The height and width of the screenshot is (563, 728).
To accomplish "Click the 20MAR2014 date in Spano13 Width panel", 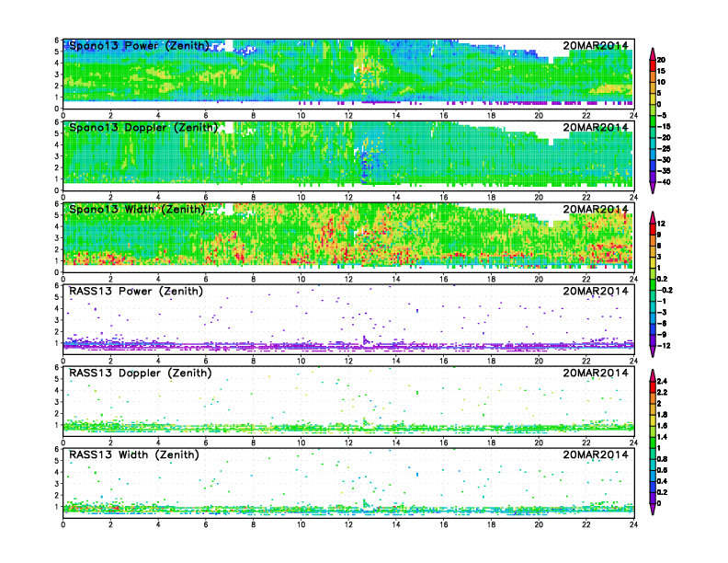I will pyautogui.click(x=596, y=209).
